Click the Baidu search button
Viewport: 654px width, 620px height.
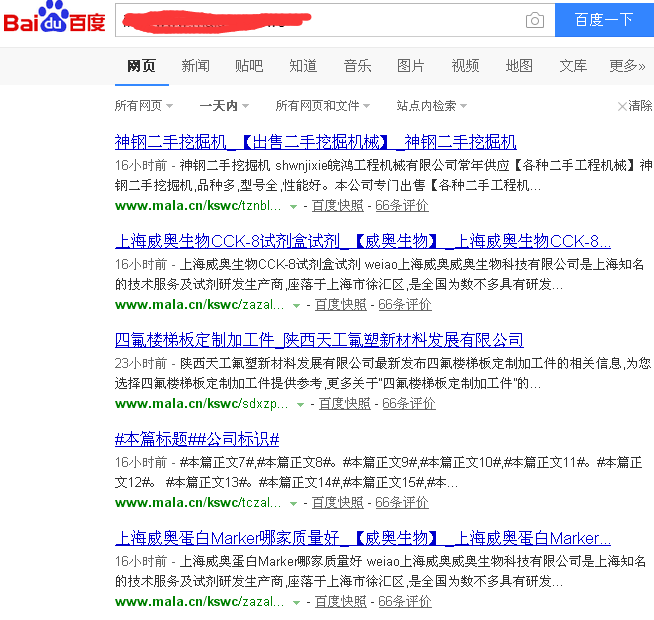click(604, 20)
